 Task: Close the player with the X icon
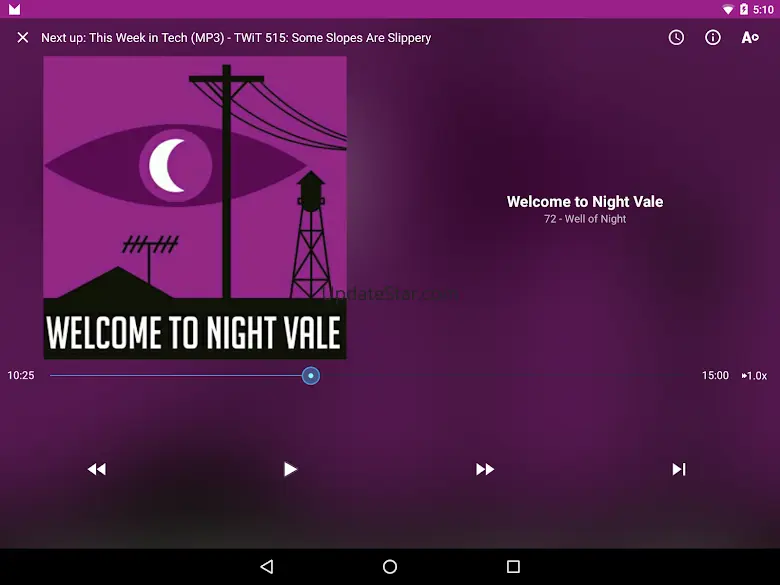pyautogui.click(x=23, y=37)
